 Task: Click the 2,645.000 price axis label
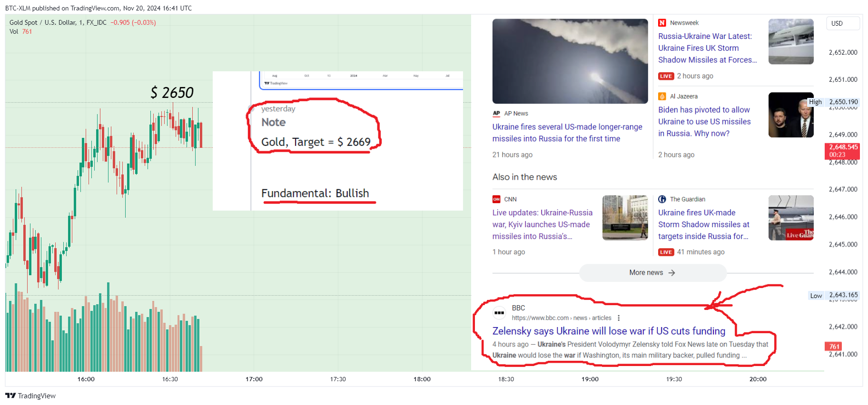843,244
